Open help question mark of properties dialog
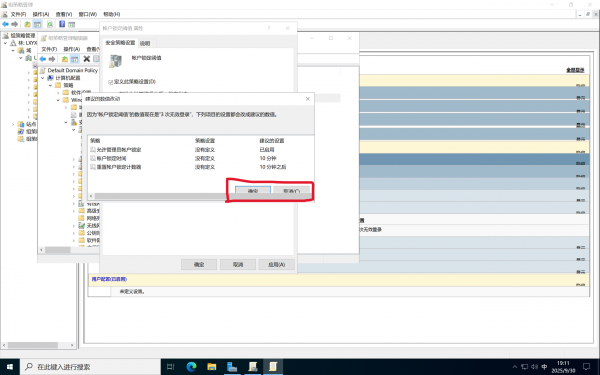The height and width of the screenshot is (375, 600). point(269,28)
